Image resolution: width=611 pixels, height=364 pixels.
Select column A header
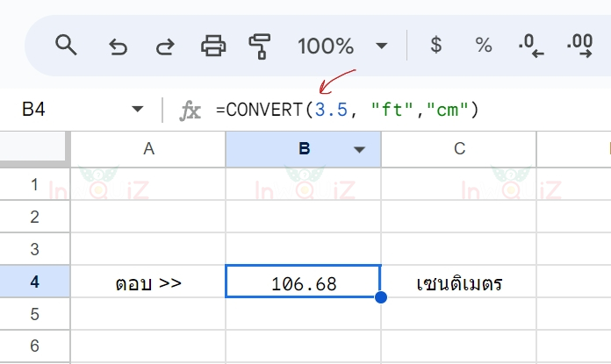click(x=148, y=149)
